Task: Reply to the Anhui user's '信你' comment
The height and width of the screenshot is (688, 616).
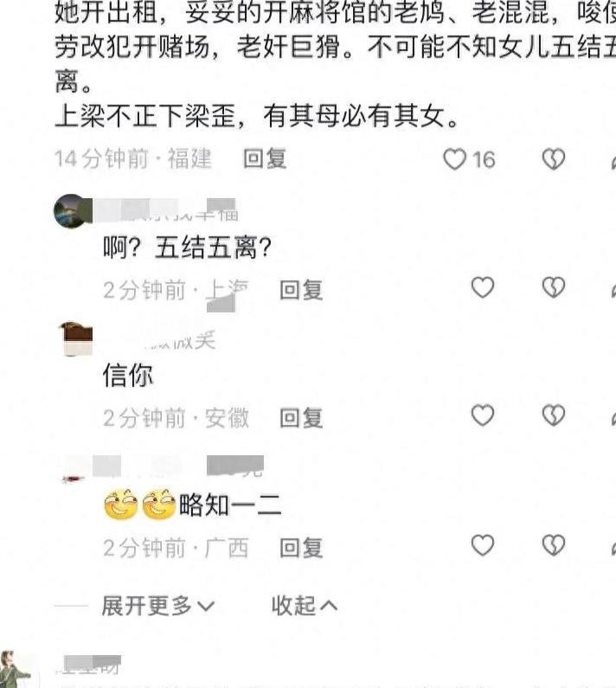Action: point(301,418)
